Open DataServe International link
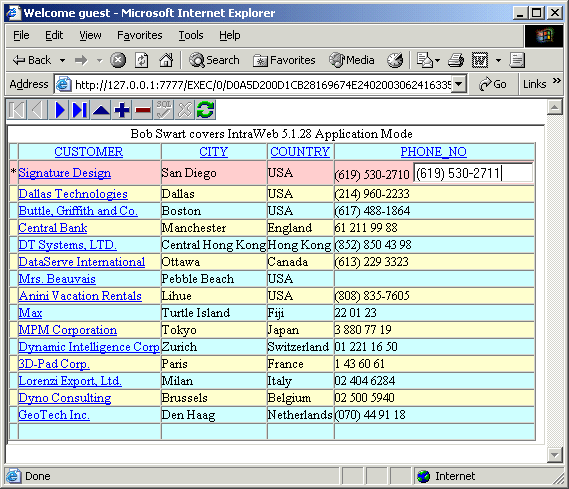 click(82, 262)
